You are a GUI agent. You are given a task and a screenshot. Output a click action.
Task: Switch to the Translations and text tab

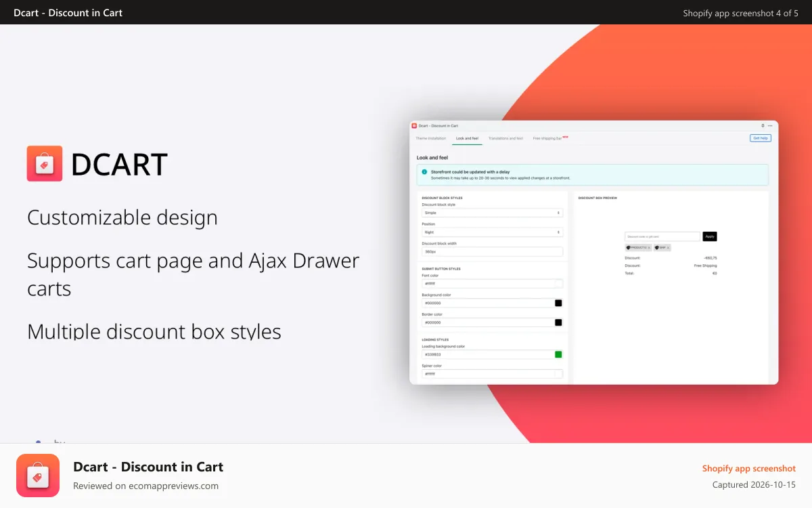505,138
